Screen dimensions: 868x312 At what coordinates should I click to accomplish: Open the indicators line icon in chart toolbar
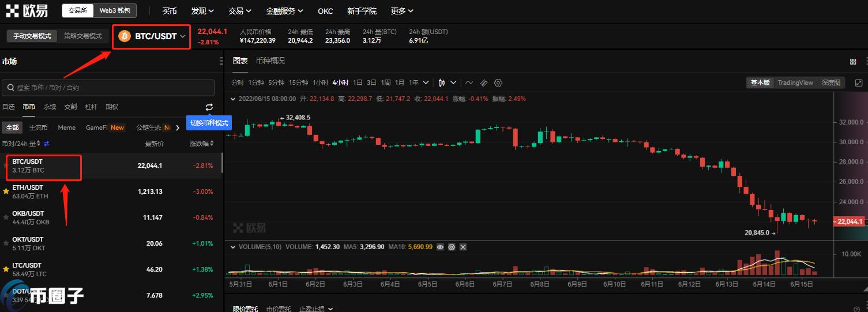point(469,82)
